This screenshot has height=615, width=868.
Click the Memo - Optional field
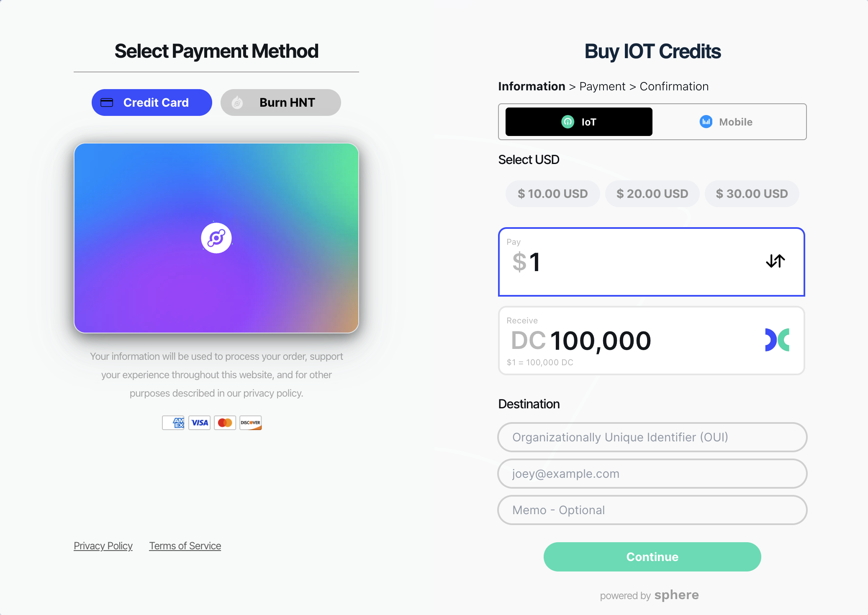pyautogui.click(x=652, y=510)
